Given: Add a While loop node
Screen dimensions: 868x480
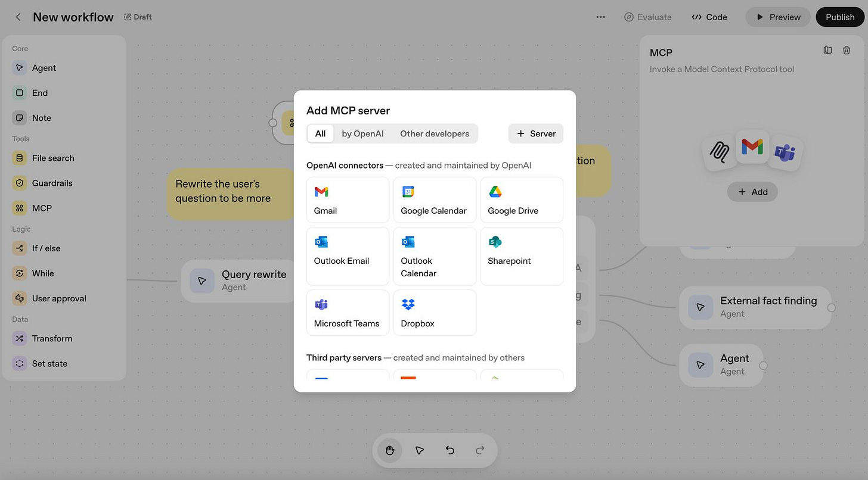Looking at the screenshot, I should pyautogui.click(x=64, y=273).
